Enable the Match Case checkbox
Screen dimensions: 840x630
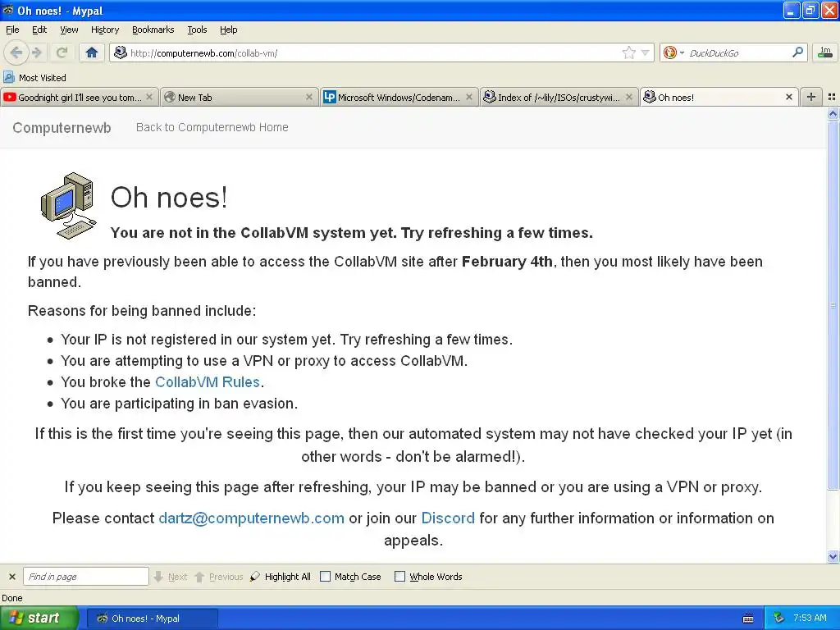pyautogui.click(x=325, y=577)
